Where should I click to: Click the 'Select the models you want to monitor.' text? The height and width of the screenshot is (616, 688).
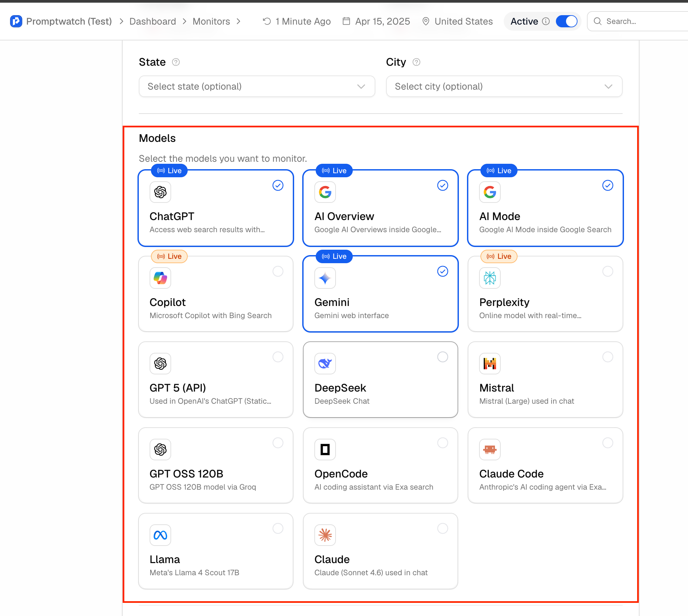tap(223, 159)
